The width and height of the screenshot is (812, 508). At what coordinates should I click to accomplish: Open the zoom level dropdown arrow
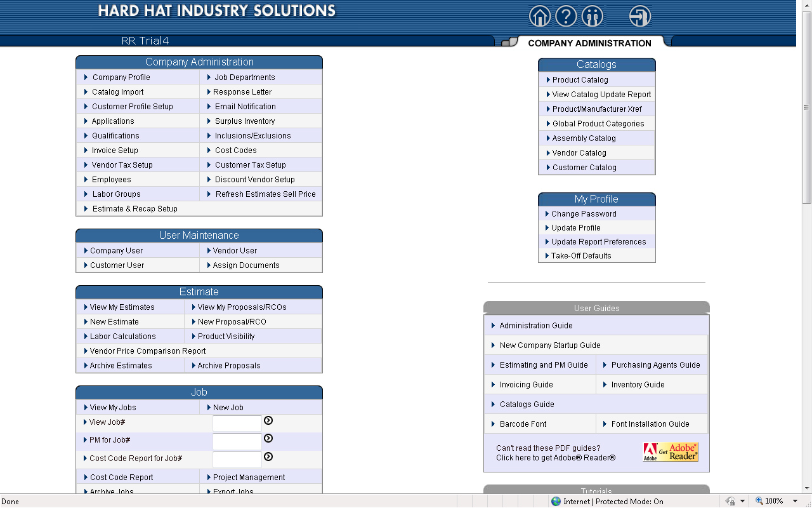[795, 501]
